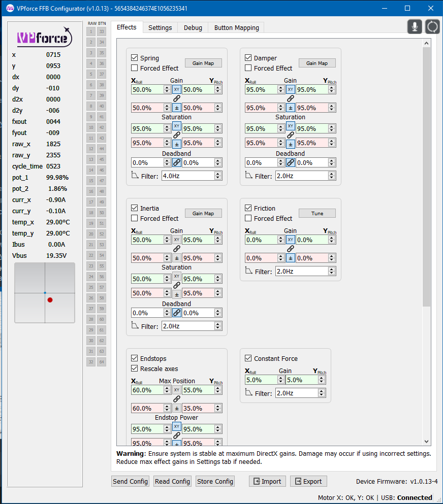Viewport: 443px width, 504px height.
Task: Toggle Friction Gain plus-minus button
Action: pos(291,258)
